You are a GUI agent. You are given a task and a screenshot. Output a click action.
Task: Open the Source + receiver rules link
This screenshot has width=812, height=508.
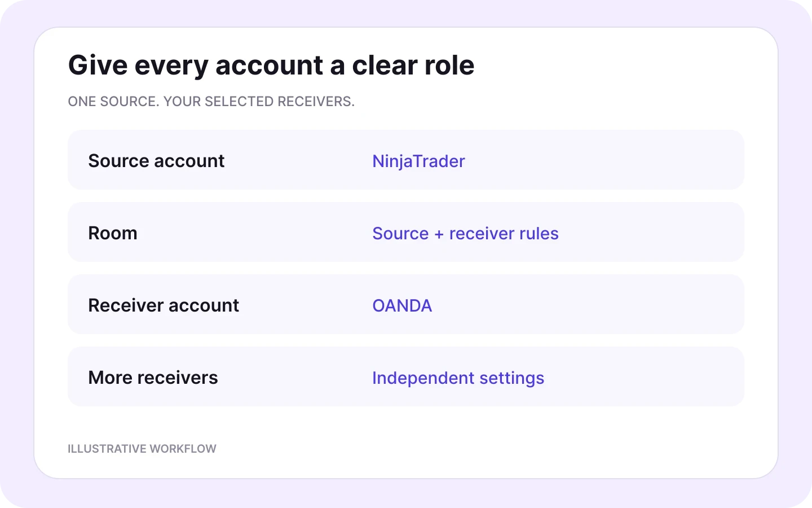click(x=465, y=233)
